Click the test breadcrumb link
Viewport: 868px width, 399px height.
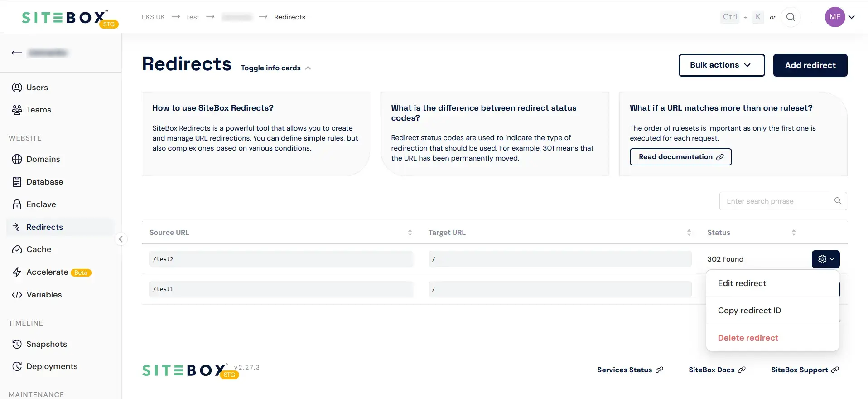[193, 17]
